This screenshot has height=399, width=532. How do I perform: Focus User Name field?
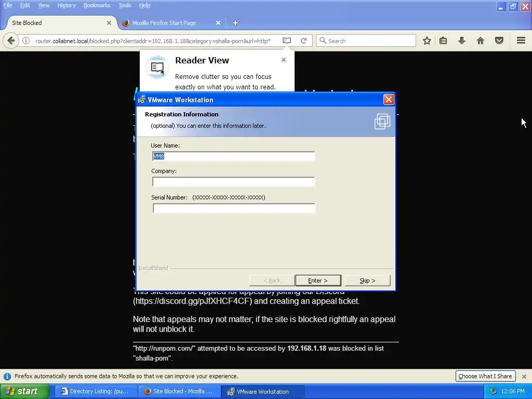pos(233,156)
